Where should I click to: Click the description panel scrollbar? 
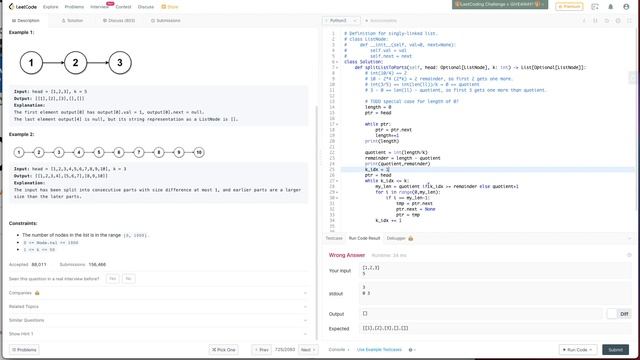point(317,222)
